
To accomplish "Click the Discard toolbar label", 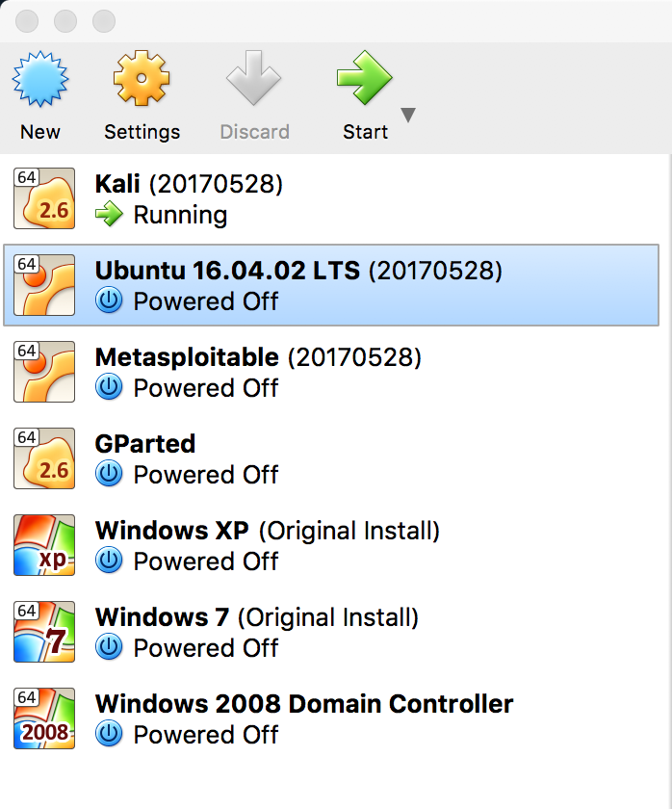I will [255, 132].
